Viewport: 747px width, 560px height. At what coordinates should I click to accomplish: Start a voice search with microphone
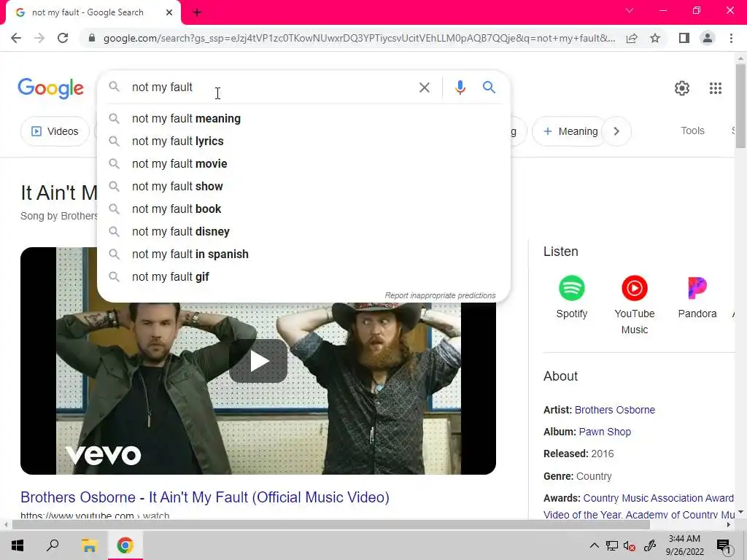(460, 87)
